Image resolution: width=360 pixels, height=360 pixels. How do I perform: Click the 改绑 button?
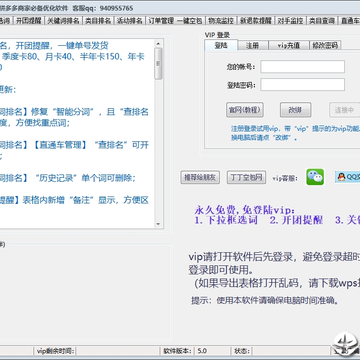click(295, 110)
